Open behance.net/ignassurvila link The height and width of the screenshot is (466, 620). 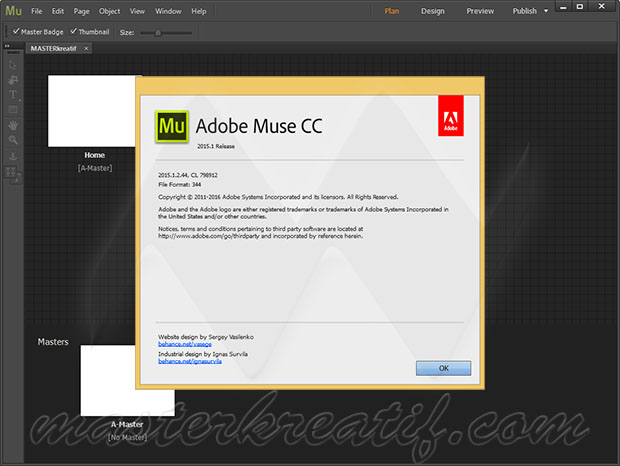coord(190,361)
